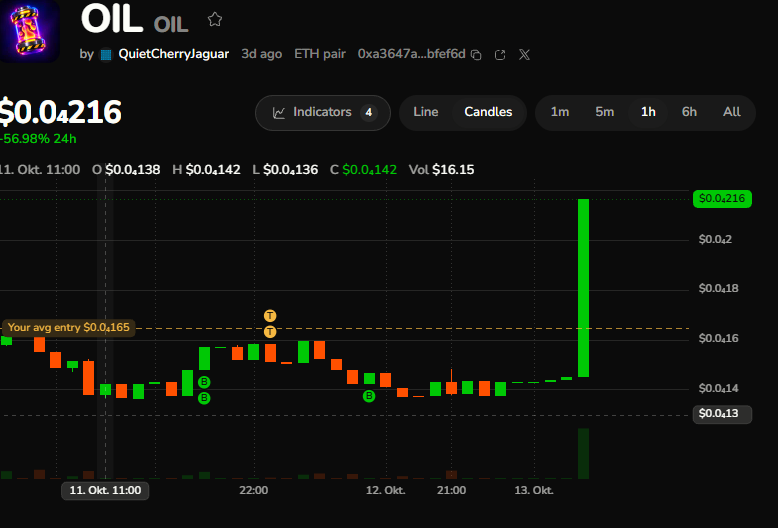
Task: Open the OIL token logo image
Action: [x=30, y=31]
